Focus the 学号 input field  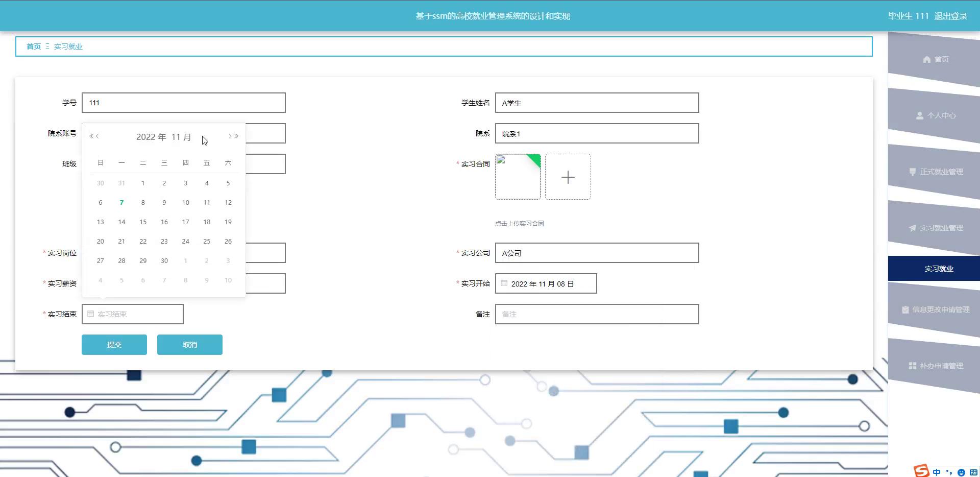click(184, 103)
